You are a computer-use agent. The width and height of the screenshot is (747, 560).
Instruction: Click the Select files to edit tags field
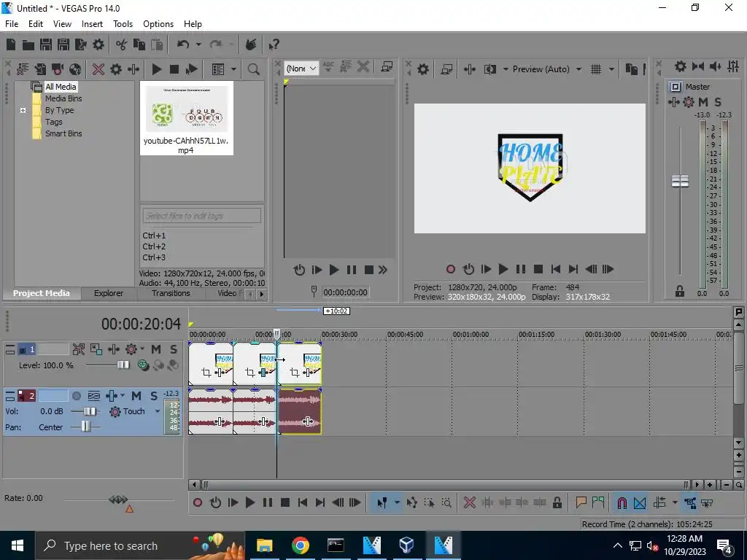click(x=201, y=216)
